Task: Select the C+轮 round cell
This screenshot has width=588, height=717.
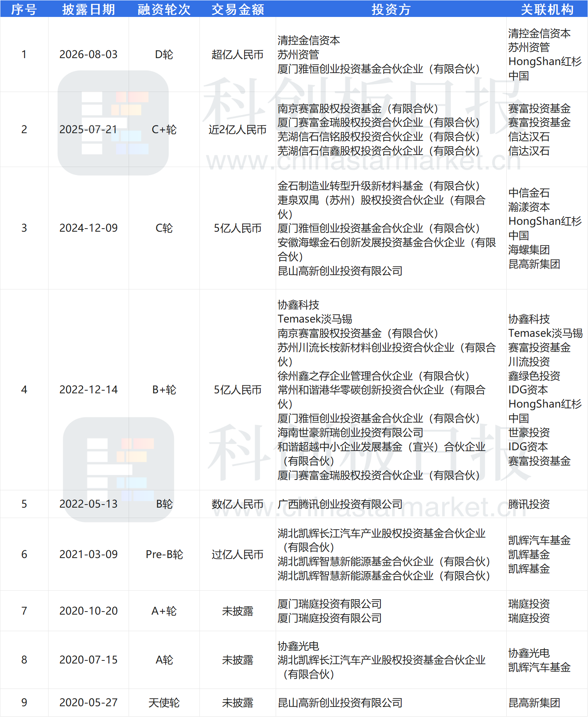Action: tap(164, 129)
